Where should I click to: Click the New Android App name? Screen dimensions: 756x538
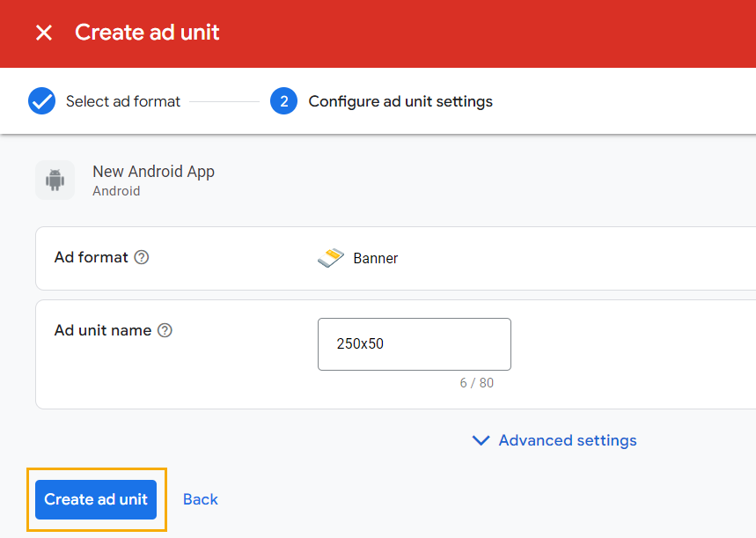point(153,172)
